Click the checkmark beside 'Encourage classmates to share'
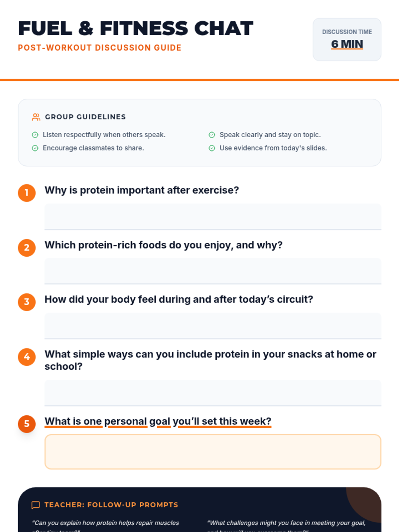The image size is (399, 532). pos(35,148)
